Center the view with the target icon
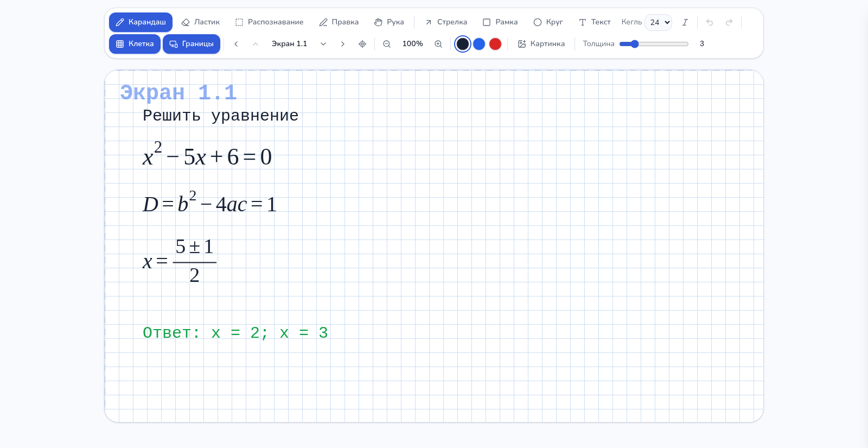The image size is (868, 448). pos(362,44)
